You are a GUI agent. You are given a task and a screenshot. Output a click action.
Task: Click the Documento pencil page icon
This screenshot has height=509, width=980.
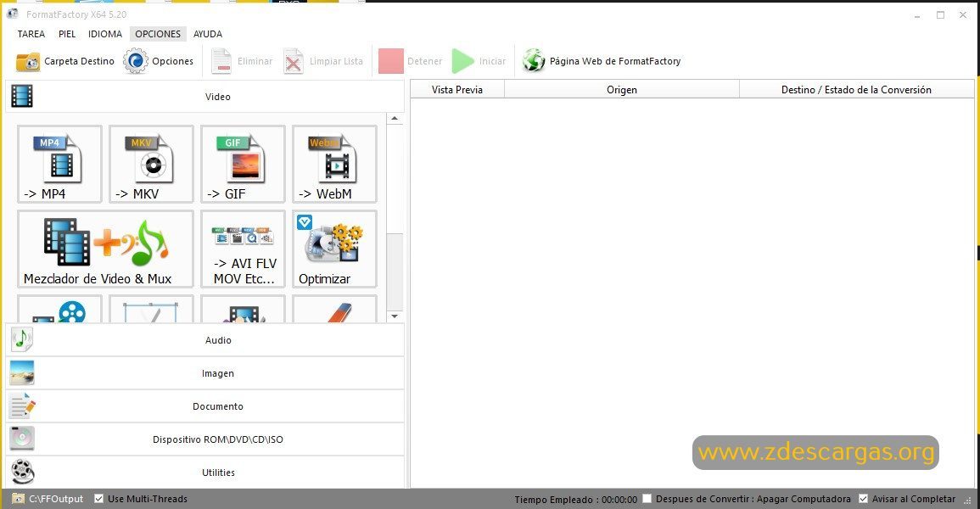[x=22, y=406]
